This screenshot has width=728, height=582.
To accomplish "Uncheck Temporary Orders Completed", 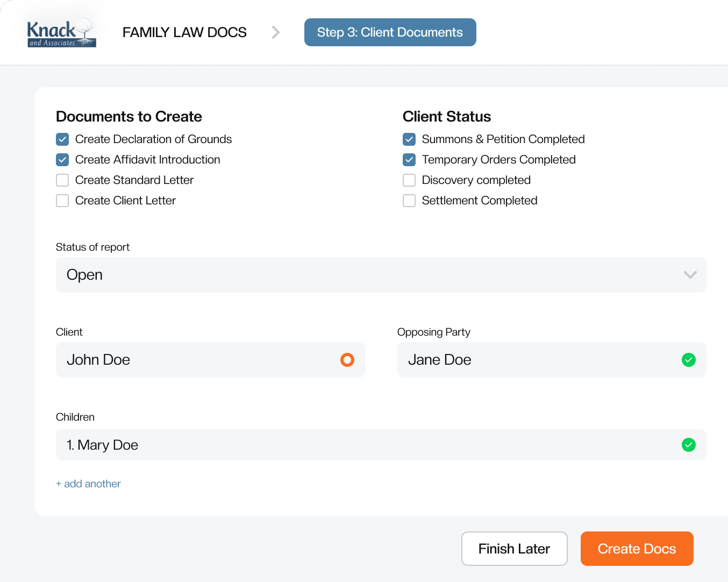I will click(x=409, y=160).
